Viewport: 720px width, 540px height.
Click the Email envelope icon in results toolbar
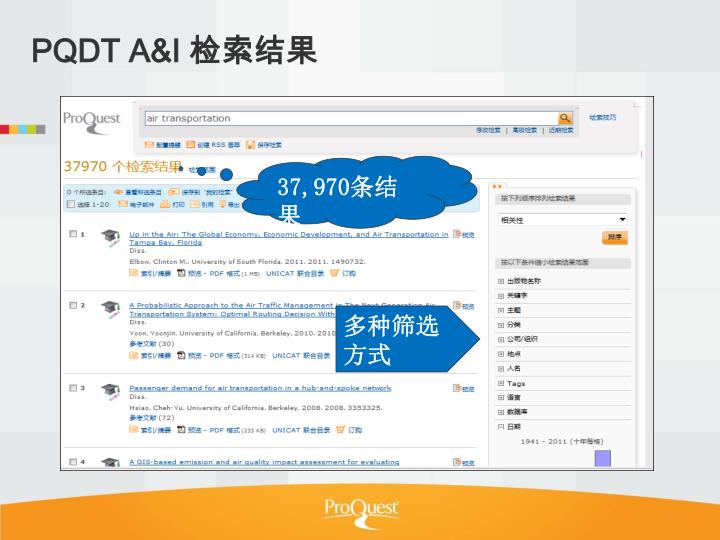pyautogui.click(x=123, y=204)
